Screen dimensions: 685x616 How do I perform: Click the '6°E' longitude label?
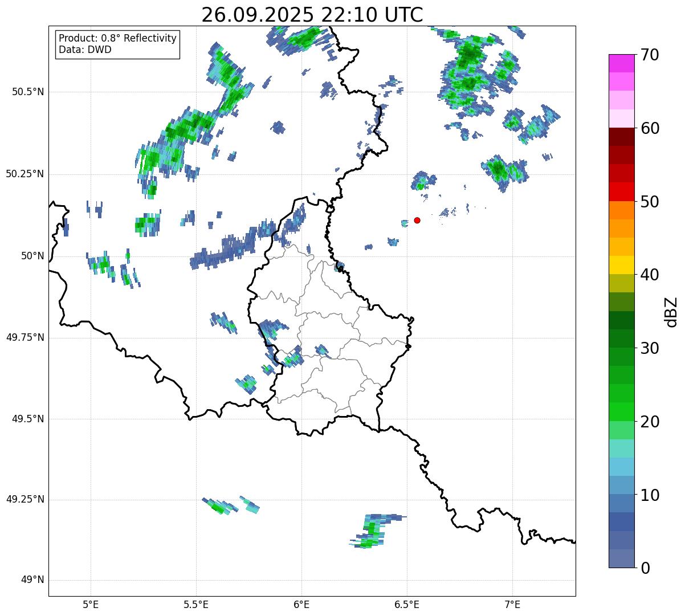point(301,605)
